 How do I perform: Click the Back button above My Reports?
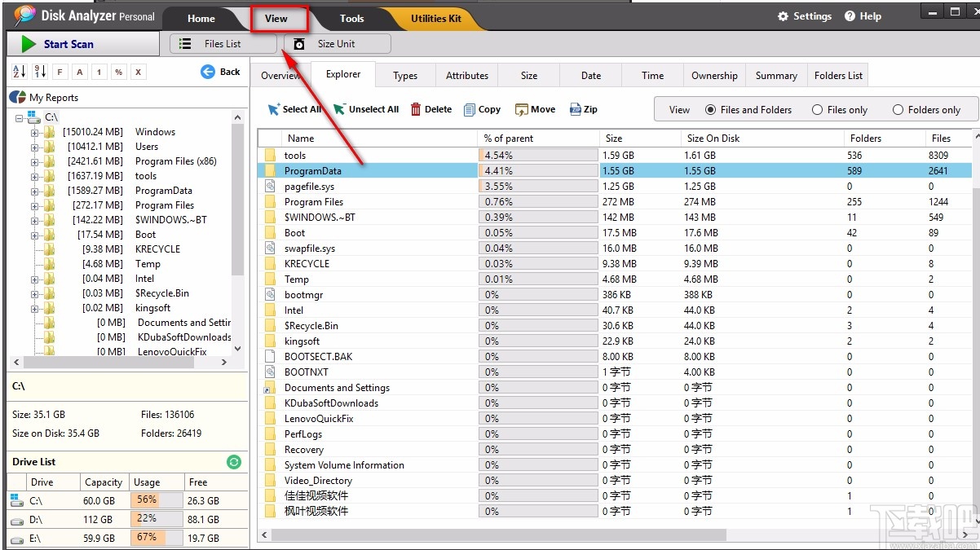(x=219, y=72)
